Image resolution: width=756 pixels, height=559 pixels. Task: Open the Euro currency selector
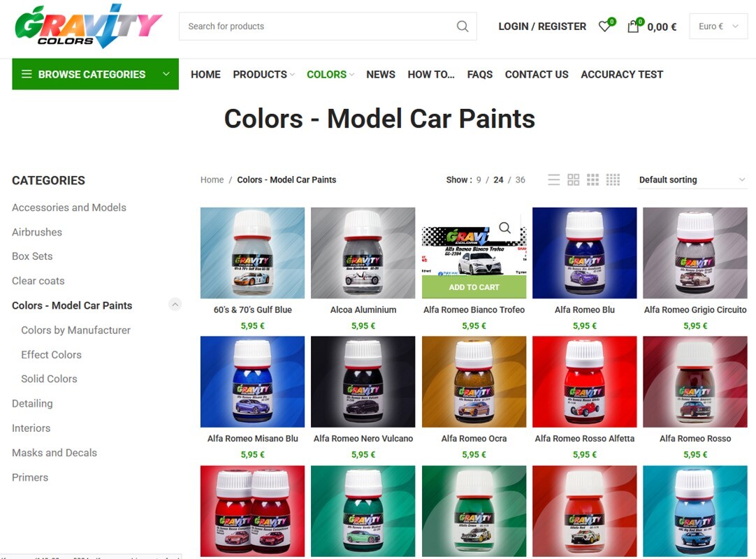pyautogui.click(x=718, y=27)
